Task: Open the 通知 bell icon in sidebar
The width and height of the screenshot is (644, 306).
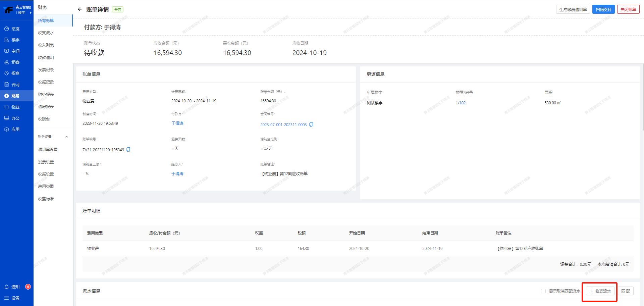Action: pos(7,287)
